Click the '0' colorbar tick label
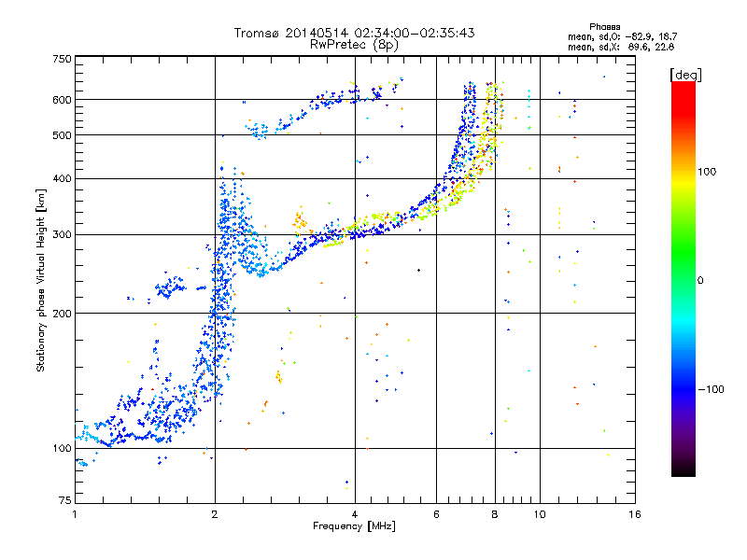Image resolution: width=747 pixels, height=560 pixels. coord(700,281)
